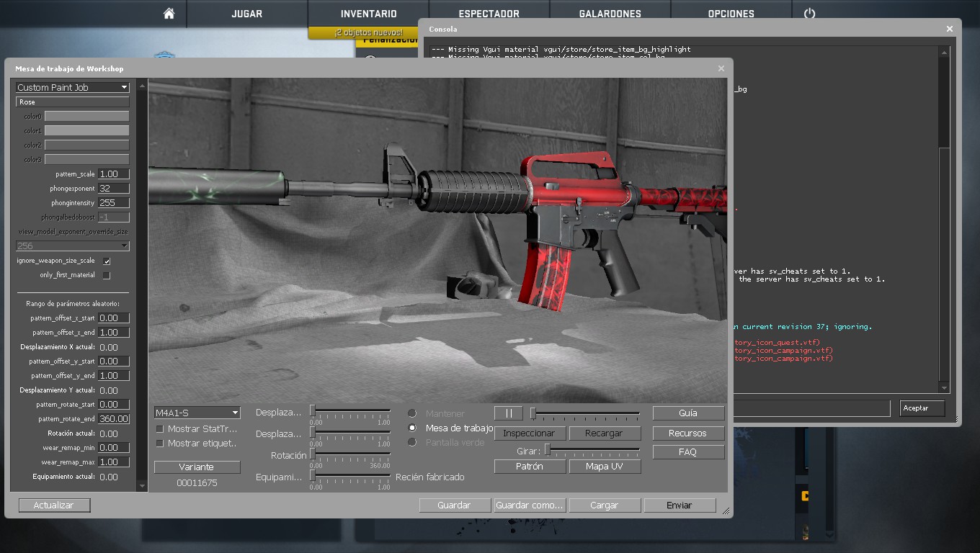Click the ¡2 objetos nuevos! notification
This screenshot has width=980, height=553.
[368, 32]
